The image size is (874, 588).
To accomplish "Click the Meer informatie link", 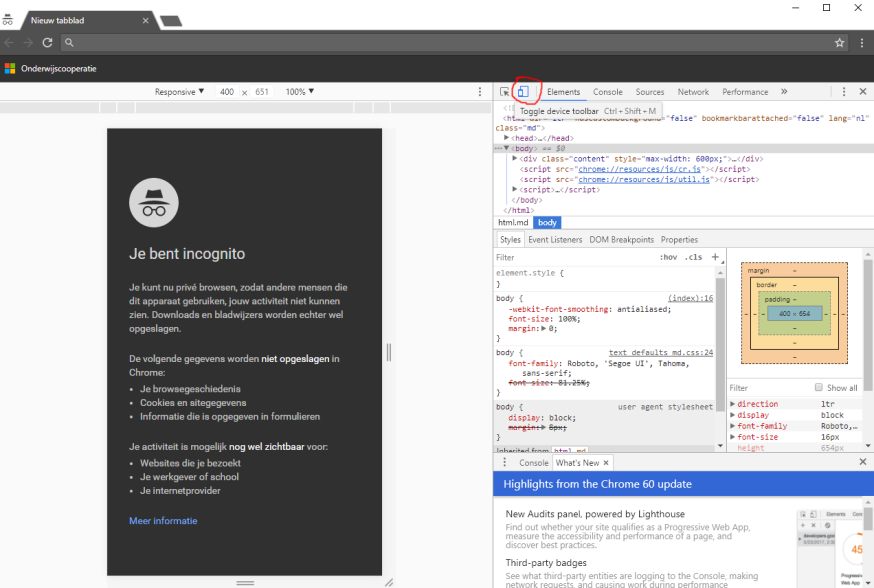I will coord(163,521).
